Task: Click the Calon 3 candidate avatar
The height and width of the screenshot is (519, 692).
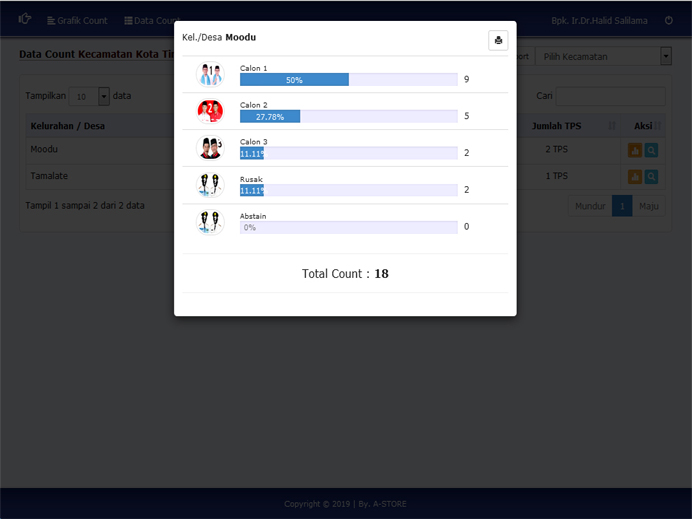Action: [210, 148]
